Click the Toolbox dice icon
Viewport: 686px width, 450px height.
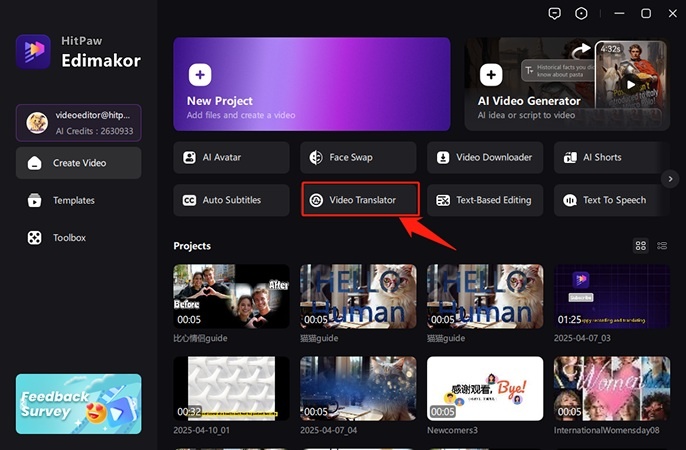35,238
